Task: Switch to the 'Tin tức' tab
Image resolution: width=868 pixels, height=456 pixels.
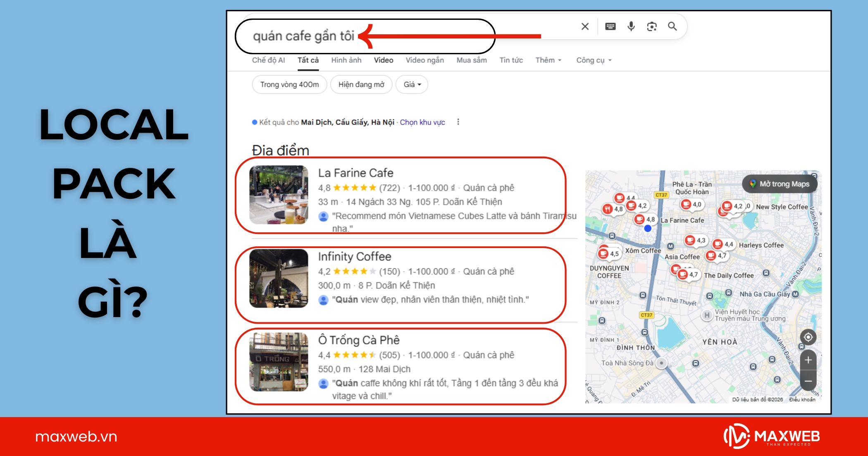Action: (511, 60)
